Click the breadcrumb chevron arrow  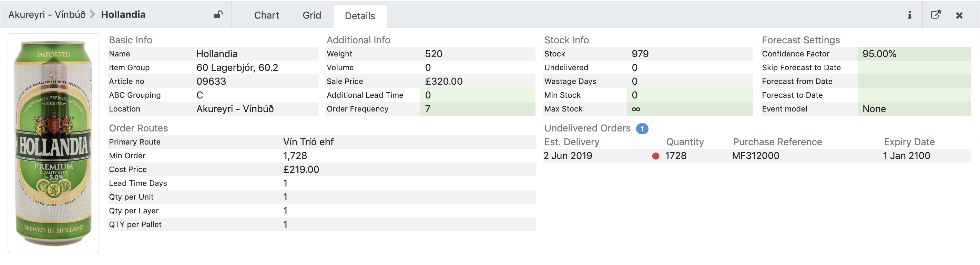92,14
